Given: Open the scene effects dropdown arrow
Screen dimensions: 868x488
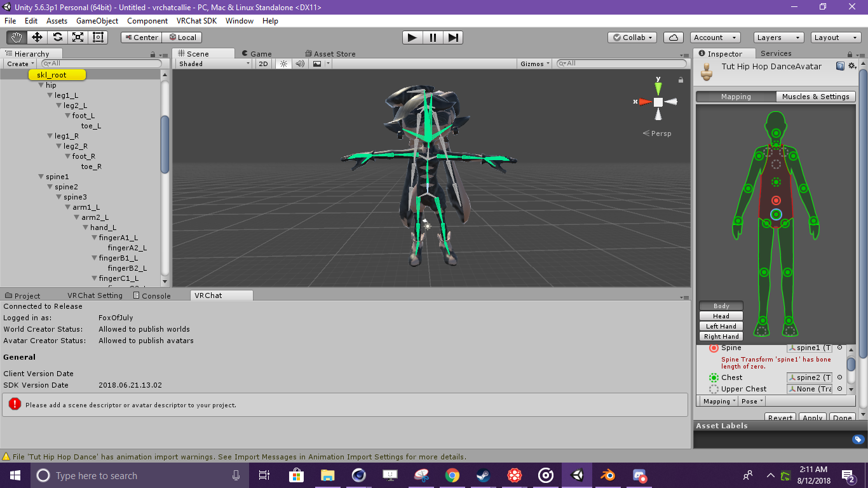Looking at the screenshot, I should click(x=328, y=64).
